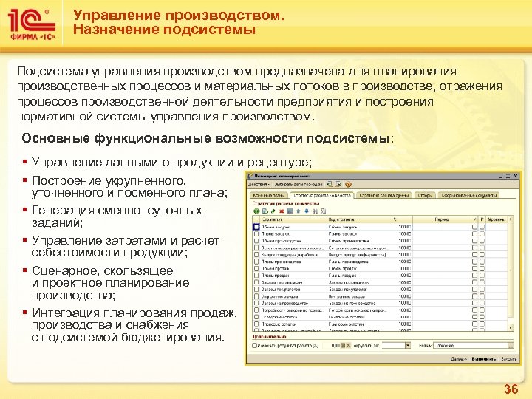532x399 pixels.
Task: Click the pencil Edit row icon
Action: (273, 211)
